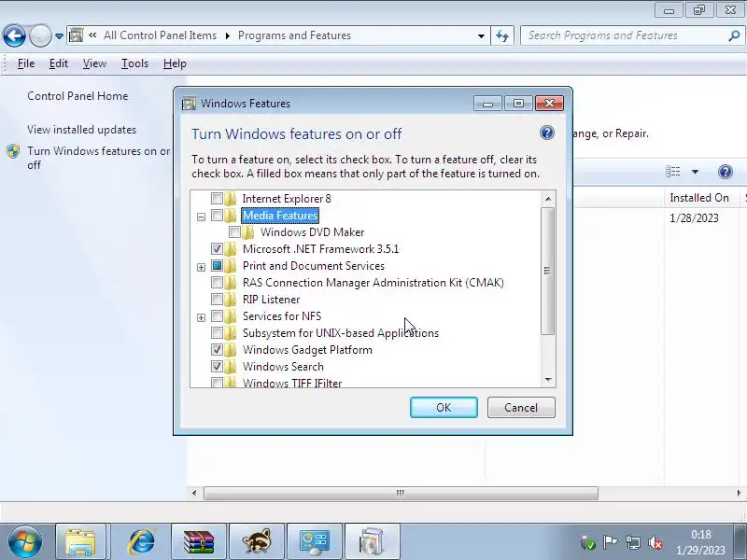Click OK in Windows Features dialog

444,408
